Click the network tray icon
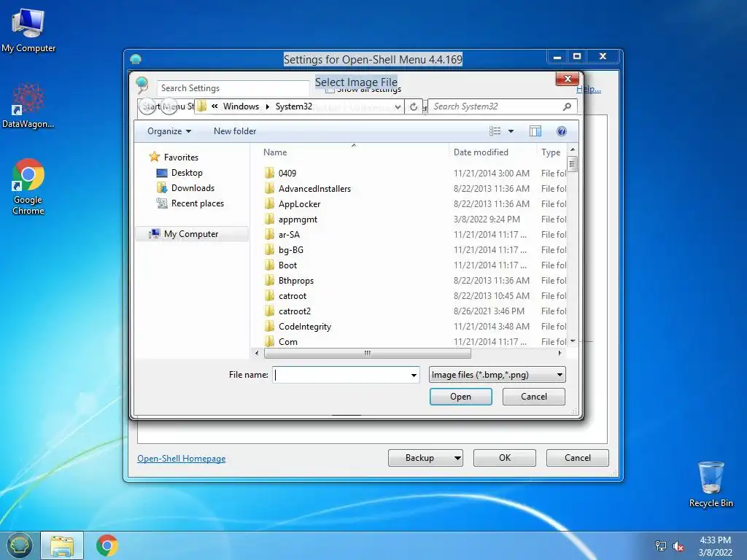 (x=661, y=545)
